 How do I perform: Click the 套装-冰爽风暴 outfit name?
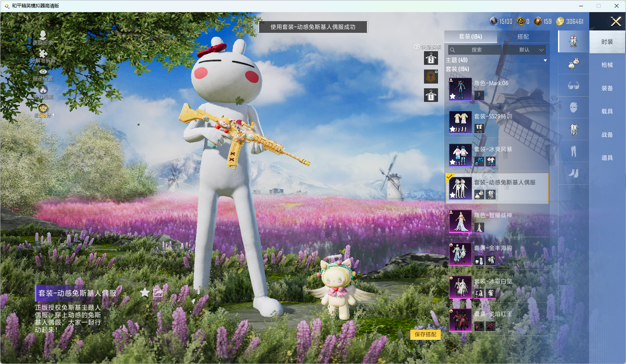click(x=493, y=149)
